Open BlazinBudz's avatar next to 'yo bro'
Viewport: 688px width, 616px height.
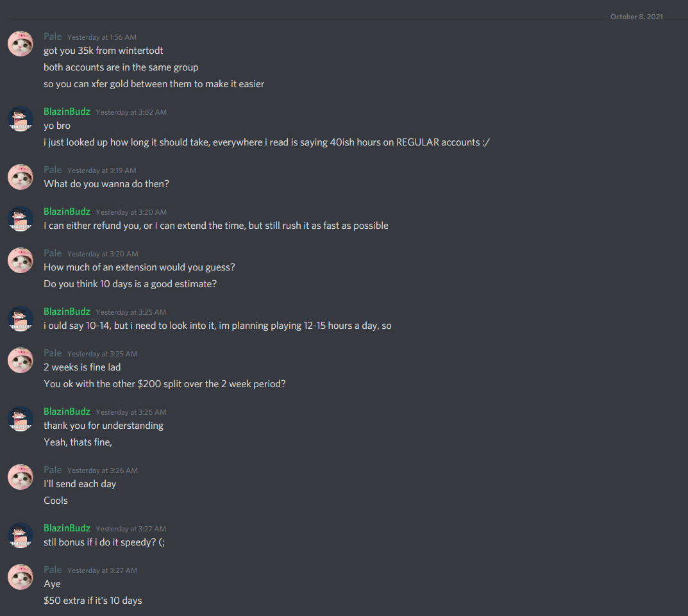pos(21,119)
